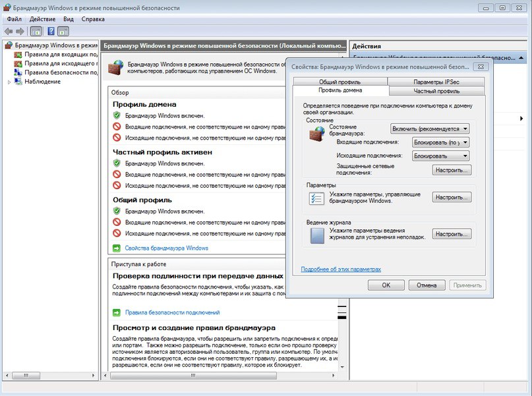
Task: Click the inbound block icon under Профиль домена
Action: [x=117, y=127]
